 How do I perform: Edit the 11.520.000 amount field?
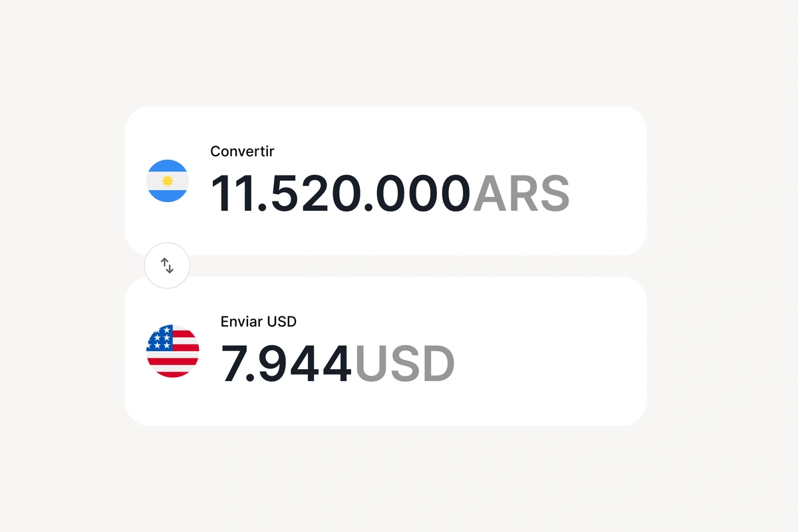[x=342, y=193]
